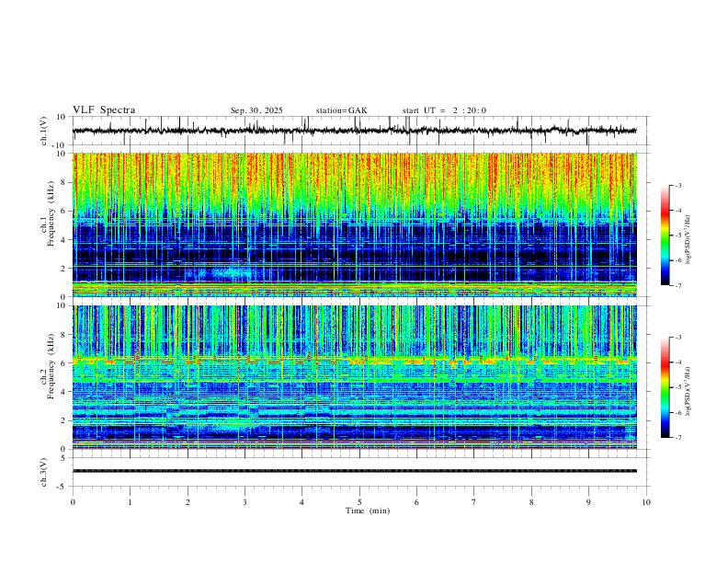The height and width of the screenshot is (563, 728).
Task: Click the "-7" tick on ch.1 color bar
Action: [677, 286]
